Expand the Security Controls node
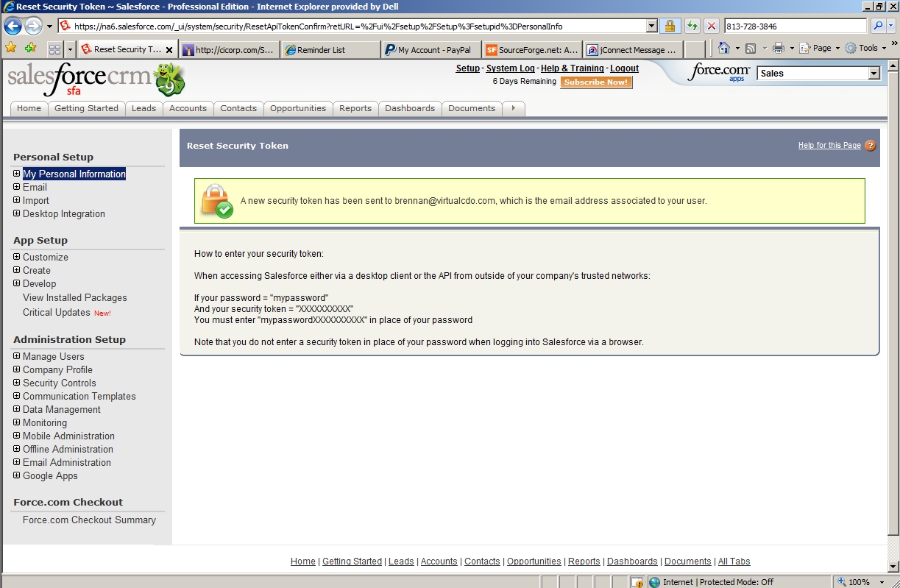Screen dimensions: 900x588 pyautogui.click(x=17, y=383)
